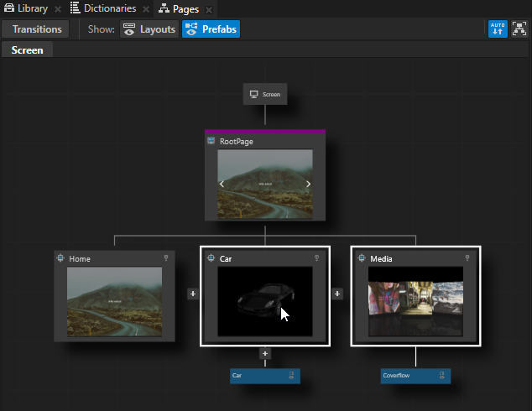Close the Pages tab
This screenshot has width=532, height=411.
tap(209, 9)
